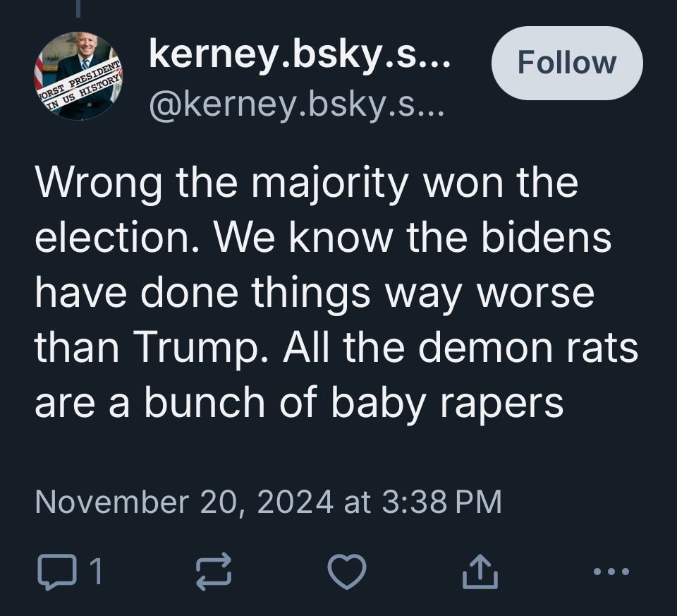Tap the share upload icon
Viewport: 677px width, 616px height.
point(480,572)
